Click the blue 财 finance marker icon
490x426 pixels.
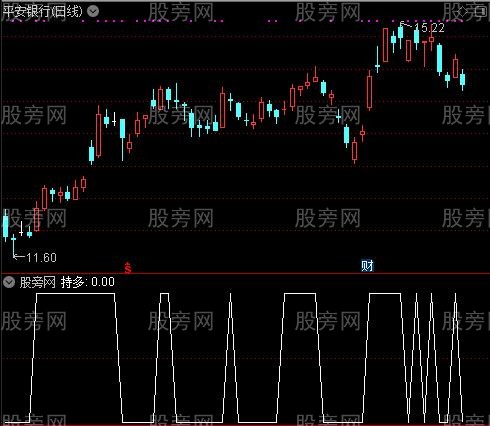(367, 266)
